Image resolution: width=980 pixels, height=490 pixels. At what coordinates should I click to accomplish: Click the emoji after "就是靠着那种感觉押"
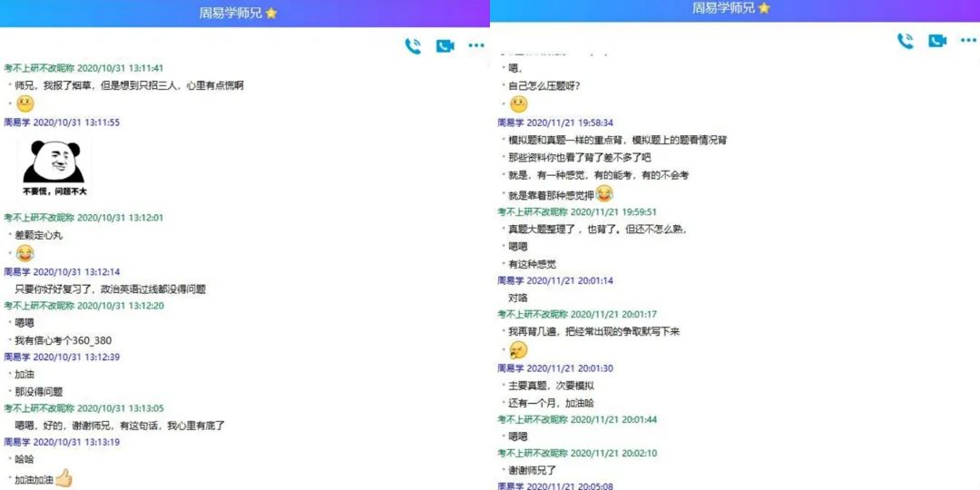603,193
